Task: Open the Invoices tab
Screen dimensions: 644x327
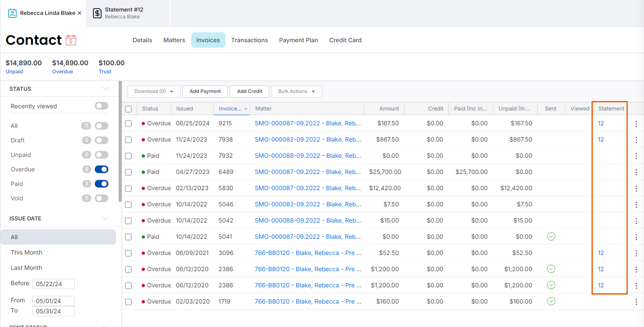Action: pos(208,40)
